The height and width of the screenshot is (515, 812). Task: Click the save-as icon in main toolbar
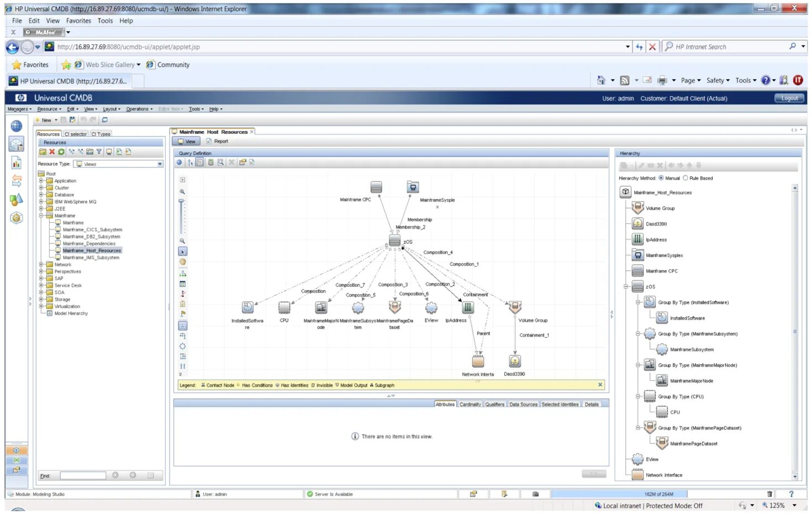coord(72,120)
